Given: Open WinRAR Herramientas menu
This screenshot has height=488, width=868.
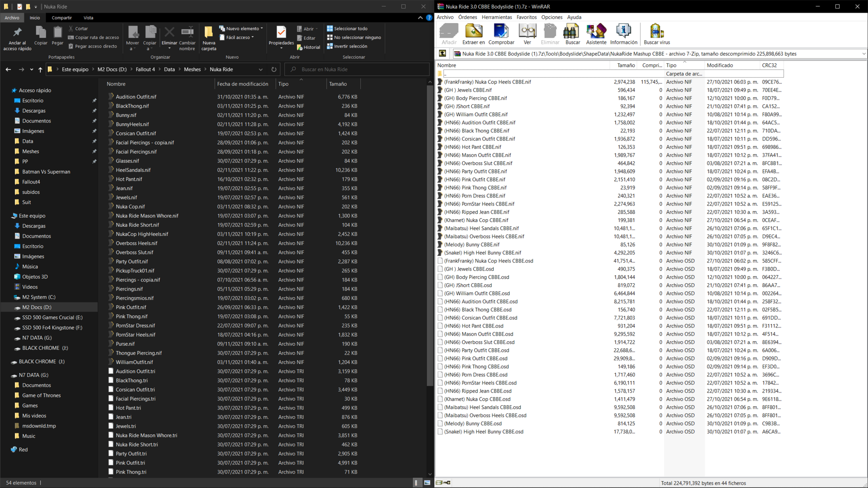Looking at the screenshot, I should point(496,17).
